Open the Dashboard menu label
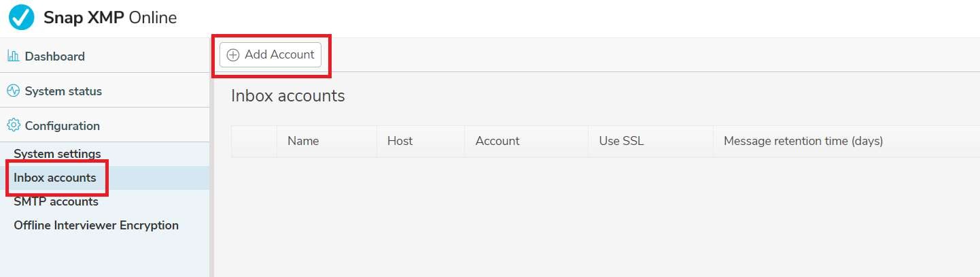 click(54, 56)
